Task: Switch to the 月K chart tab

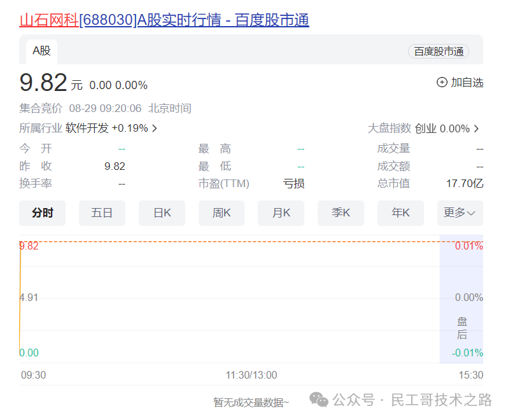Action: [x=281, y=213]
